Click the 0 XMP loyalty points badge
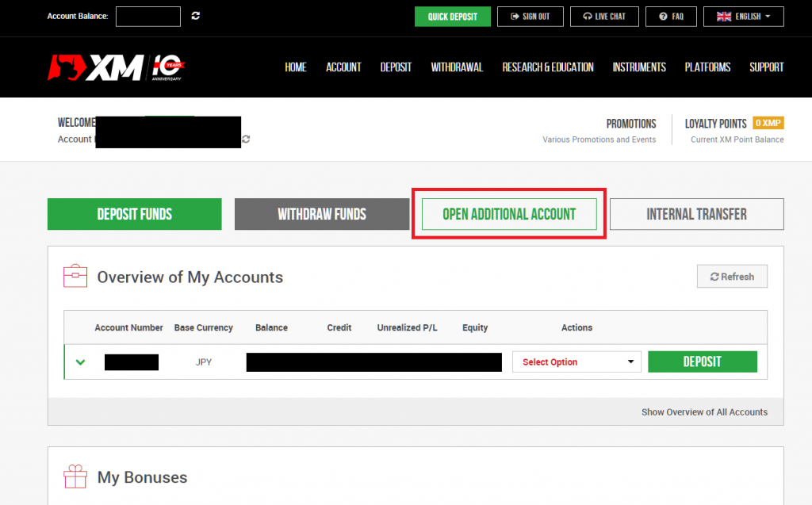This screenshot has width=812, height=505. tap(768, 123)
